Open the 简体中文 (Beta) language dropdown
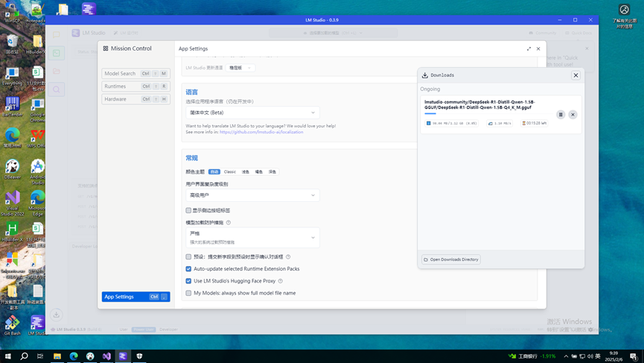The height and width of the screenshot is (363, 644). pos(252,113)
